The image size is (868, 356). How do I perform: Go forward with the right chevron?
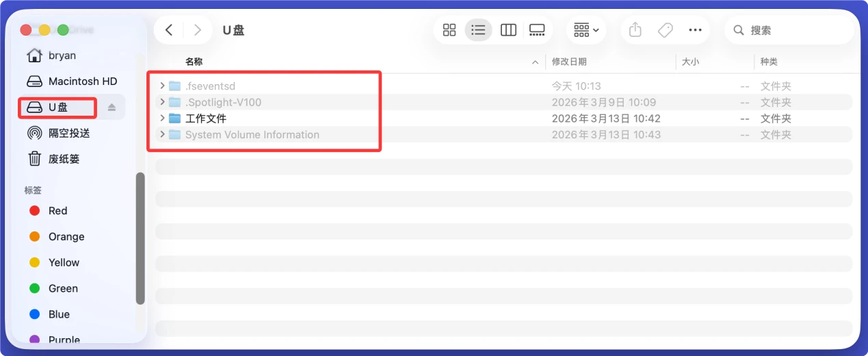click(198, 30)
